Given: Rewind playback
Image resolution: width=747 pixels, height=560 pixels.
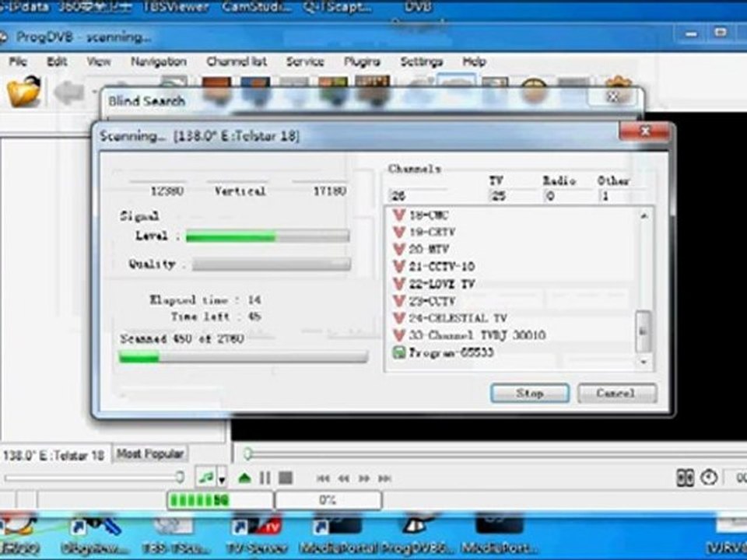Looking at the screenshot, I should click(x=343, y=478).
